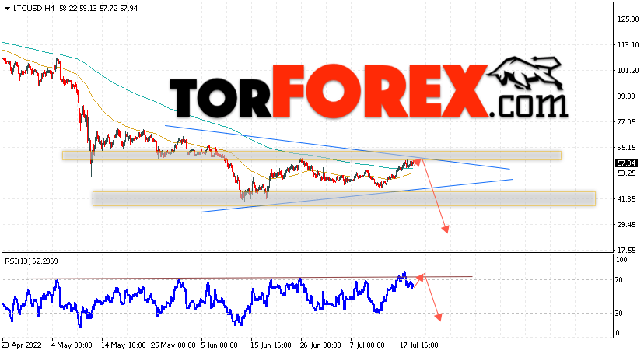Select the 29.45 price axis label
This screenshot has width=644, height=354.
point(626,225)
